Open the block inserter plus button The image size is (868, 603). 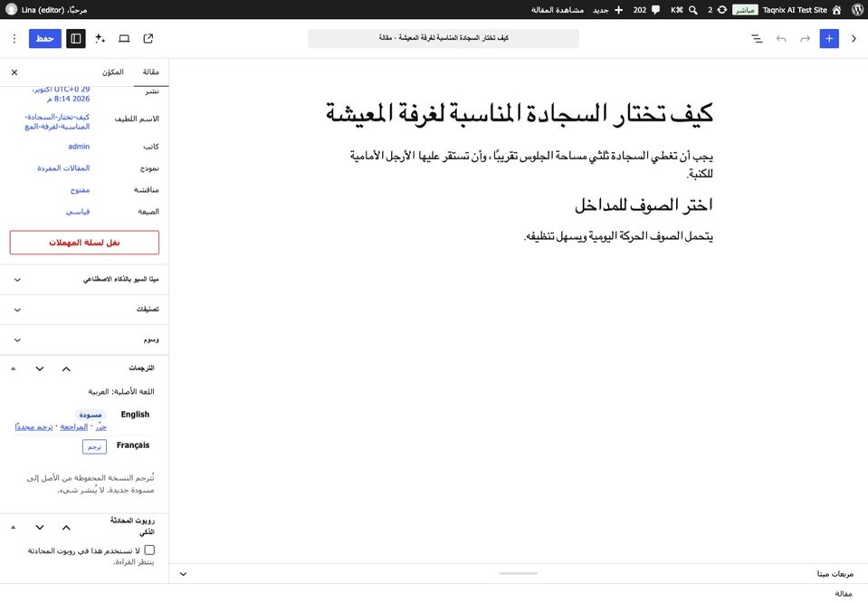(829, 38)
